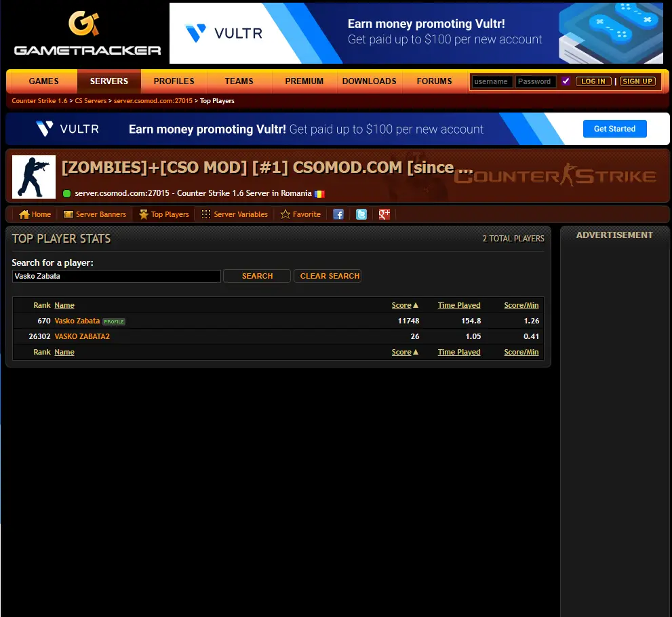Image resolution: width=672 pixels, height=617 pixels.
Task: Sort by Name in top header
Action: (x=64, y=305)
